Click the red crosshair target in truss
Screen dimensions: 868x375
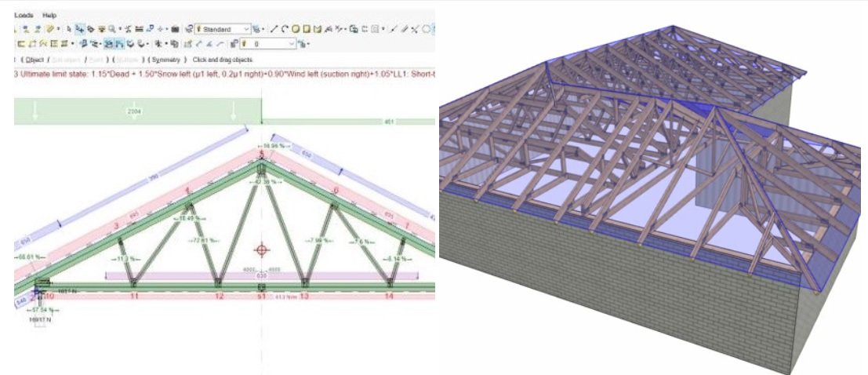tap(262, 250)
